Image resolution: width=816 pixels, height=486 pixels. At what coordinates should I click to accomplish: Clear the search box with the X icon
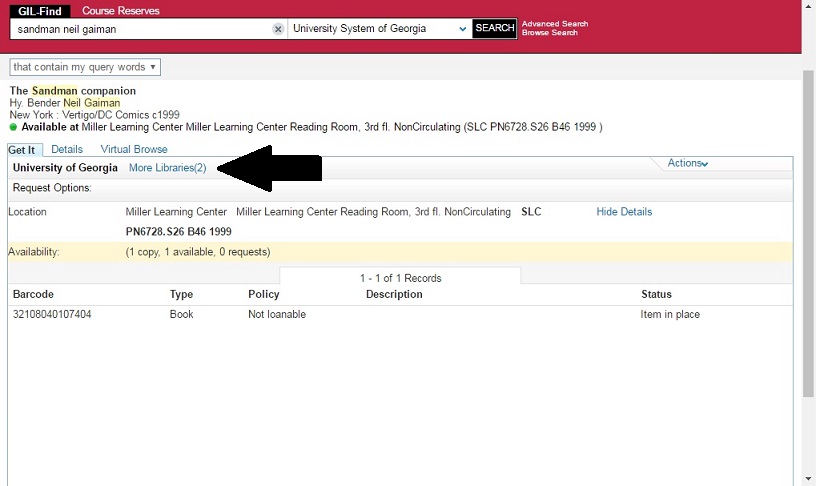278,29
